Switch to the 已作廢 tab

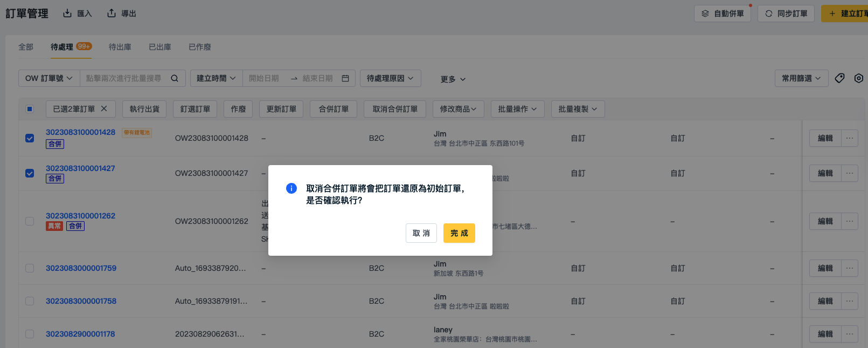[200, 47]
